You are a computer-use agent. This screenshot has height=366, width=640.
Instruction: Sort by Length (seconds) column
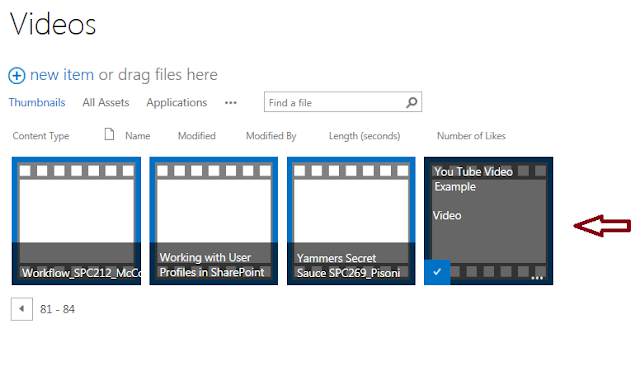point(364,136)
